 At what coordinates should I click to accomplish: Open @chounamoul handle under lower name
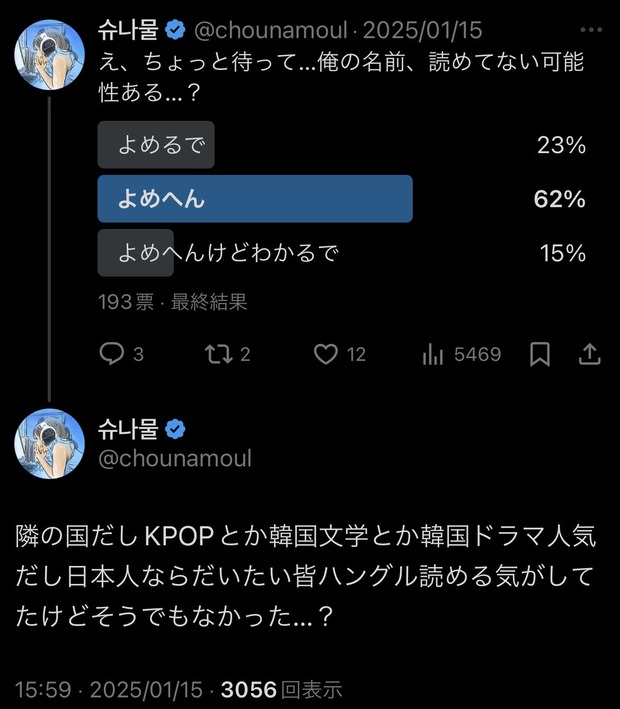[174, 459]
